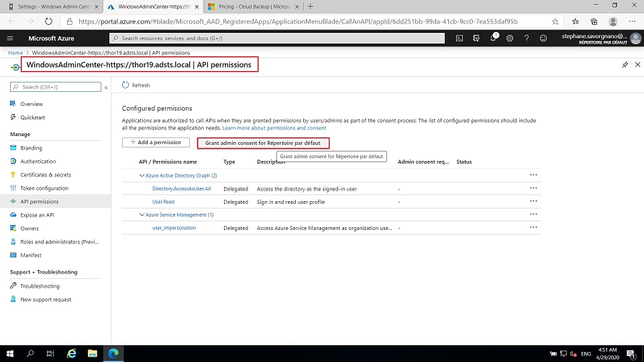Open ellipsis menu for Directory.AccessAsUser.All row

[533, 188]
